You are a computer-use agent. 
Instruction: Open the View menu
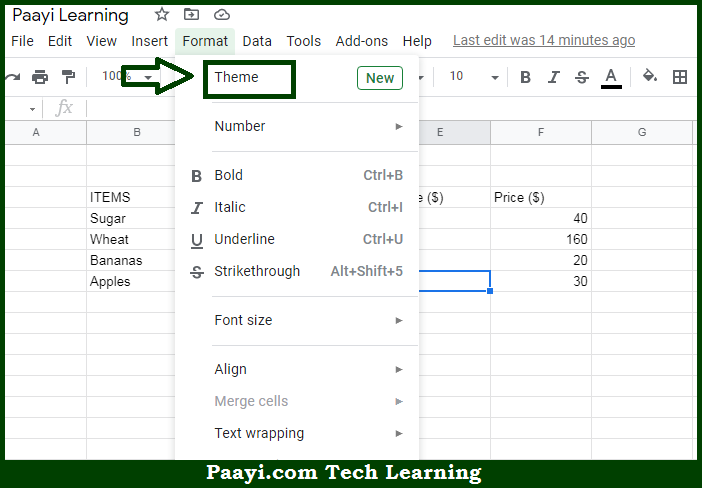(102, 41)
